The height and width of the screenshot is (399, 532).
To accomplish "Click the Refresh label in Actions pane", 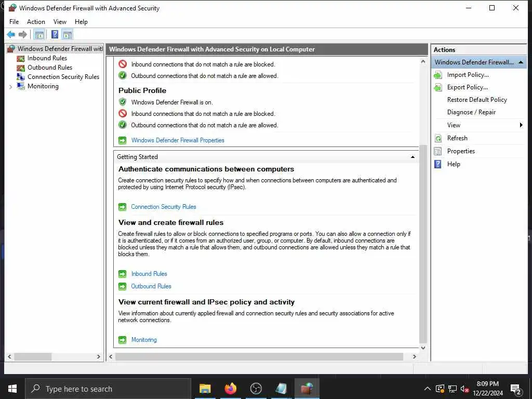I will 457,138.
